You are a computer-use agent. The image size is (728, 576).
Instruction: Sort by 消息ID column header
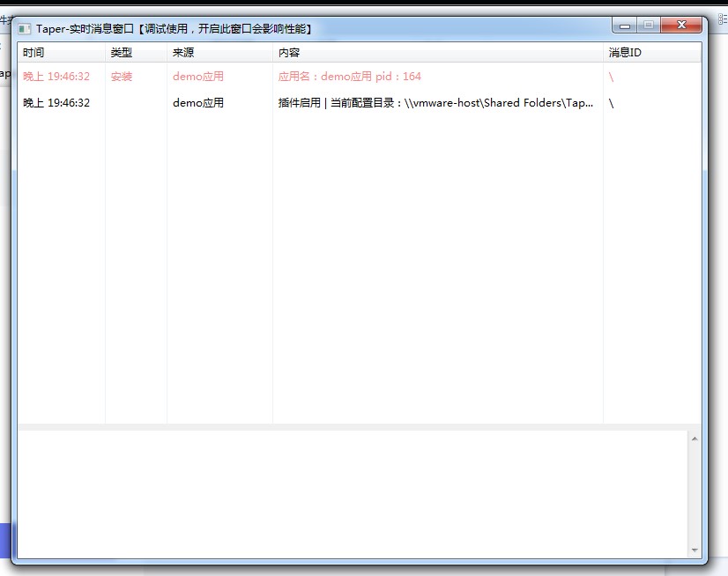tap(652, 53)
